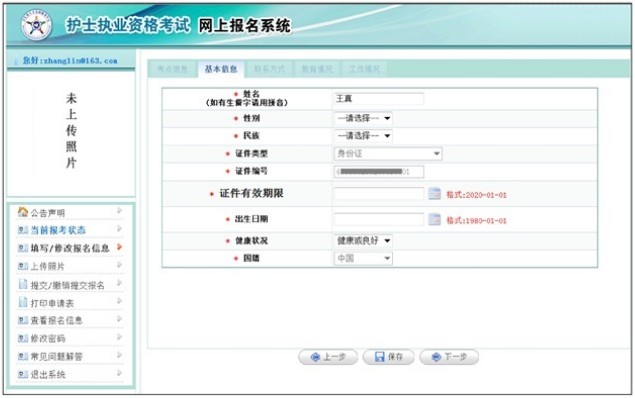
Task: Click the 保存 save button
Action: [388, 357]
